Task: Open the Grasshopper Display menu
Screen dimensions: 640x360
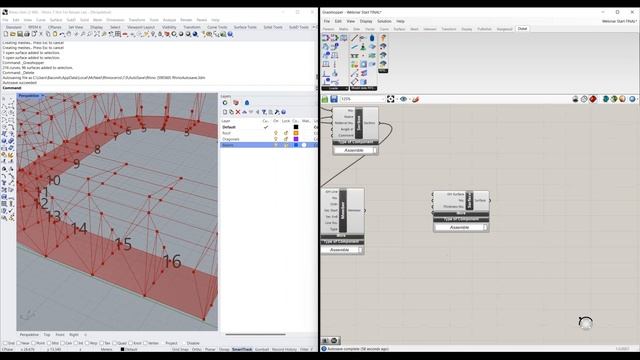Action: [x=366, y=21]
